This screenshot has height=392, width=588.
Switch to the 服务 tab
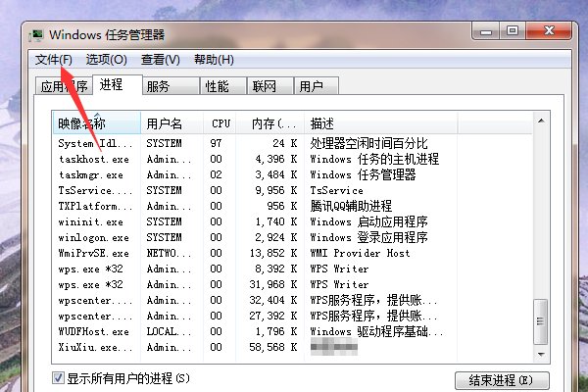pyautogui.click(x=171, y=86)
